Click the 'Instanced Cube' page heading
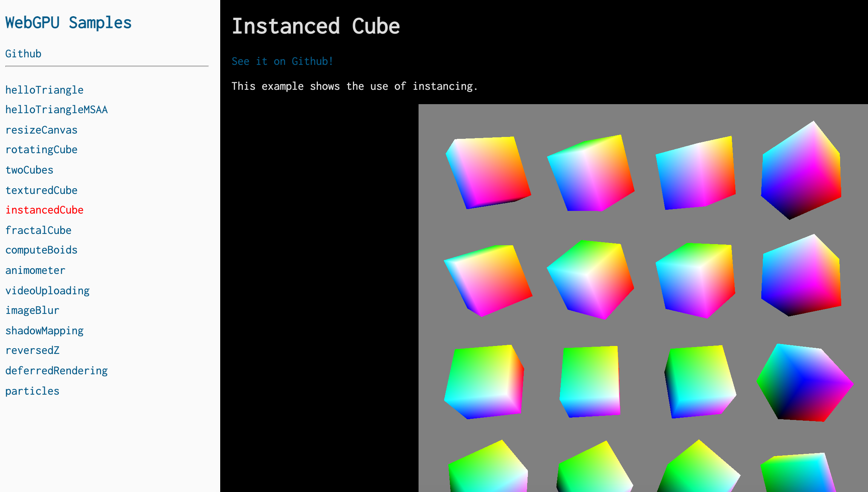The image size is (868, 492). tap(316, 26)
